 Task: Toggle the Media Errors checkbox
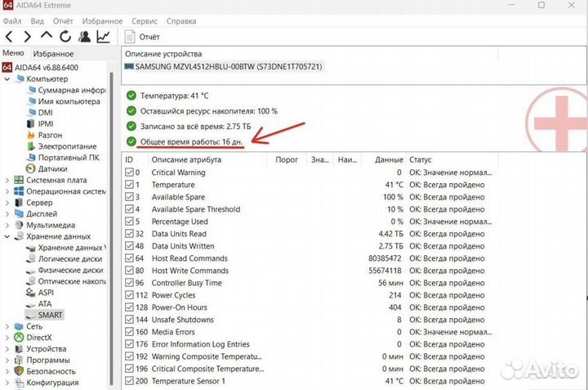point(129,332)
